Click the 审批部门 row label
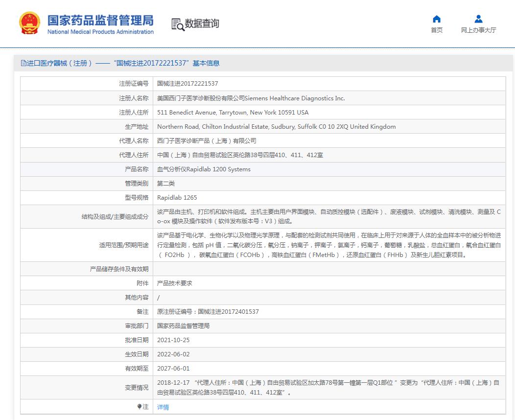The height and width of the screenshot is (420, 515). click(x=137, y=326)
